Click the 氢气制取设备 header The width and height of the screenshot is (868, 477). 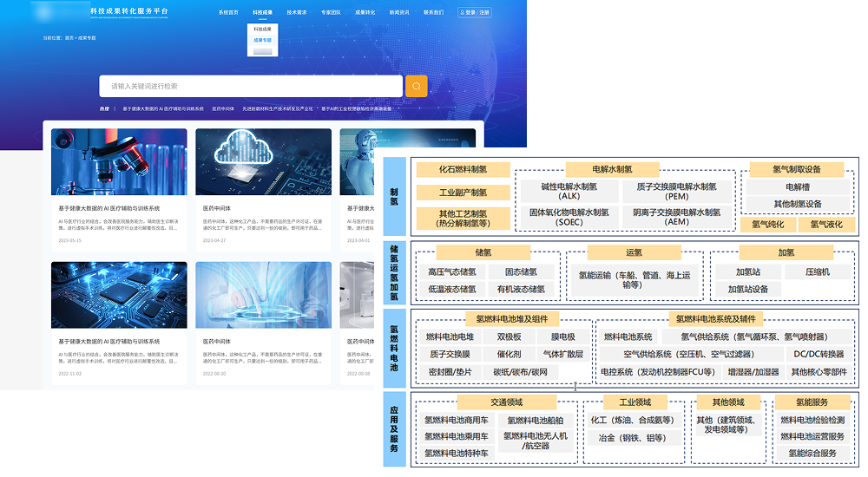pos(797,169)
